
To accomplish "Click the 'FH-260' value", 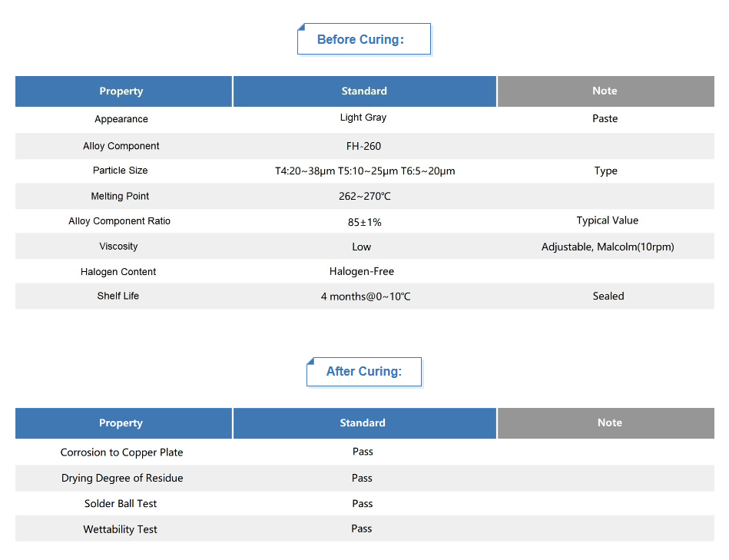I will (x=363, y=147).
